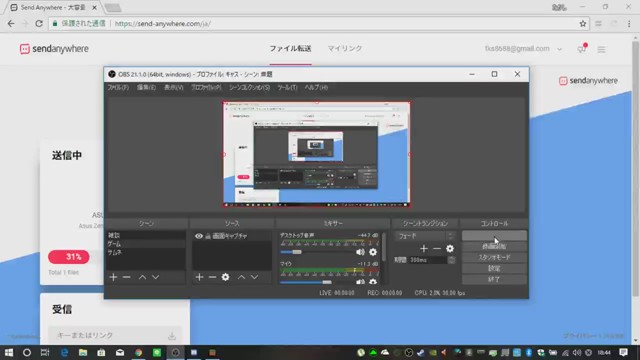
Task: Open the フェード transition dropdown
Action: [x=424, y=236]
